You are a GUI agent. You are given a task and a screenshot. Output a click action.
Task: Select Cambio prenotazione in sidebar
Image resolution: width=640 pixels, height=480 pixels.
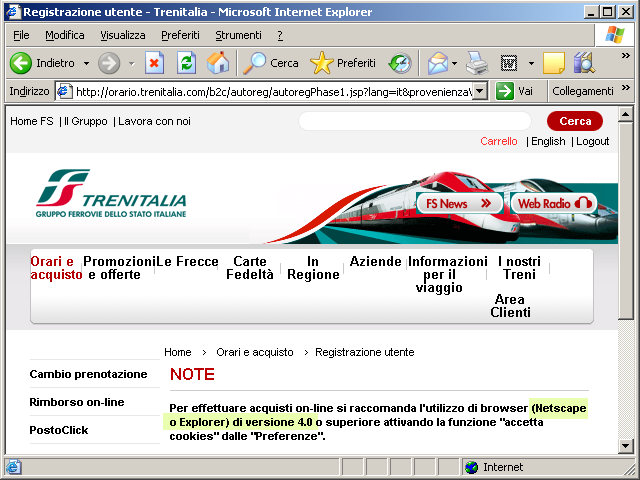click(88, 374)
